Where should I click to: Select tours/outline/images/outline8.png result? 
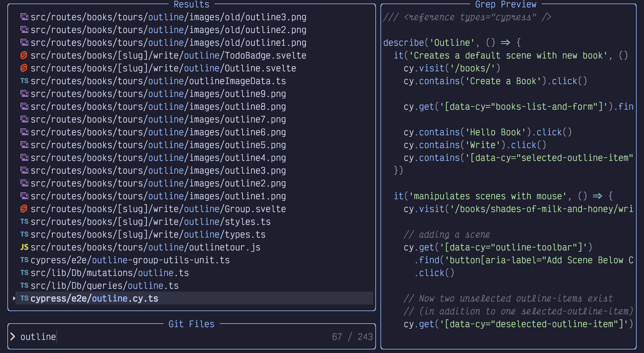tap(158, 106)
